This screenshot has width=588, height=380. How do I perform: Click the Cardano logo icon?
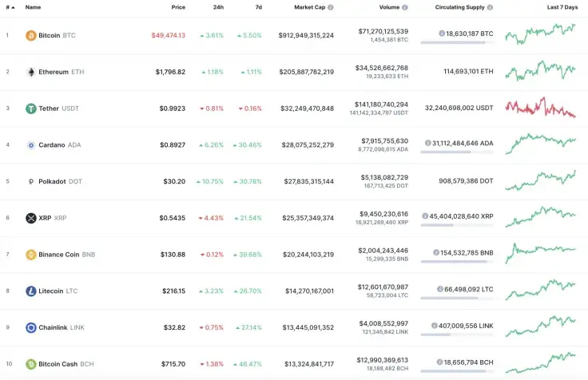click(x=30, y=145)
